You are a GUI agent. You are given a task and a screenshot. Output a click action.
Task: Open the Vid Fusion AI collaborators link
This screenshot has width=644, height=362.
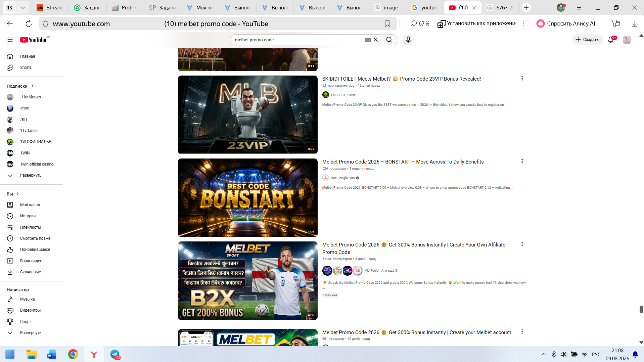[381, 271]
